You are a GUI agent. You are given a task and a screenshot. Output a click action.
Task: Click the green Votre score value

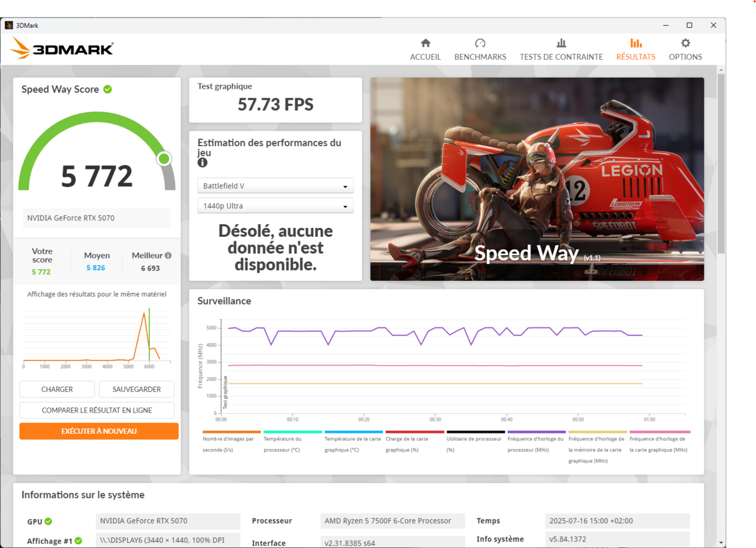click(x=41, y=271)
